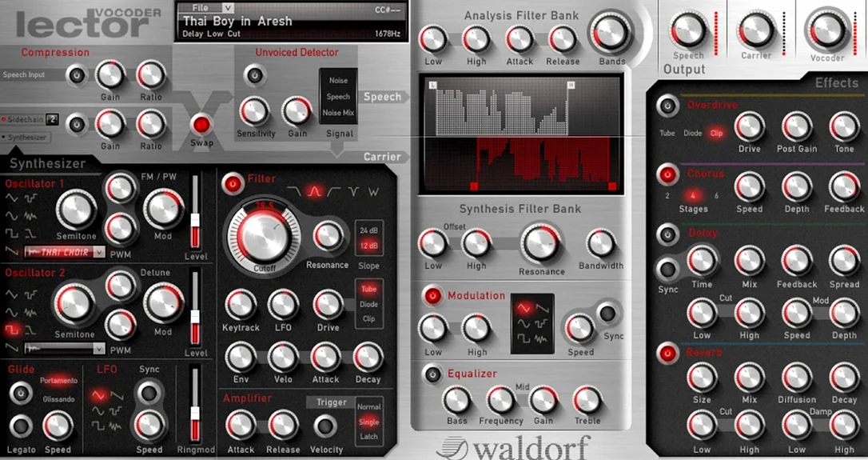Image resolution: width=868 pixels, height=460 pixels.
Task: Select the bandpass filter shape icon
Action: coord(314,192)
